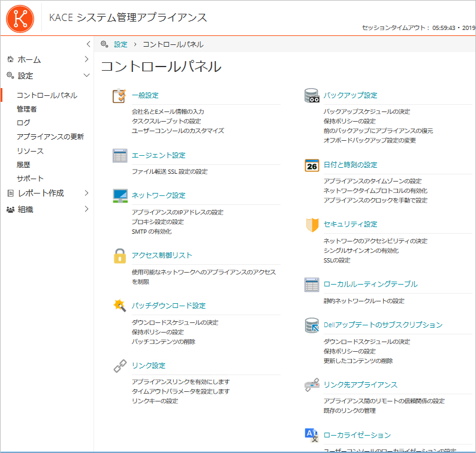Click the people icon beside 組織
This screenshot has height=453, width=476.
11,210
